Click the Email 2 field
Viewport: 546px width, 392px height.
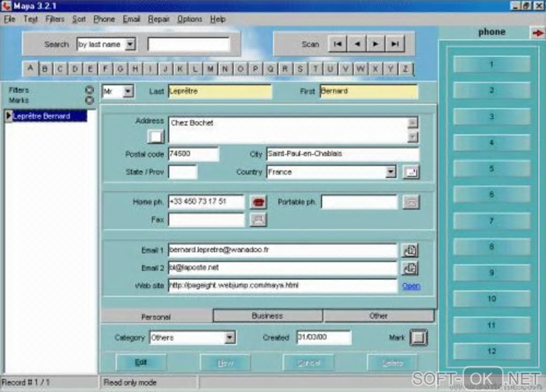283,268
